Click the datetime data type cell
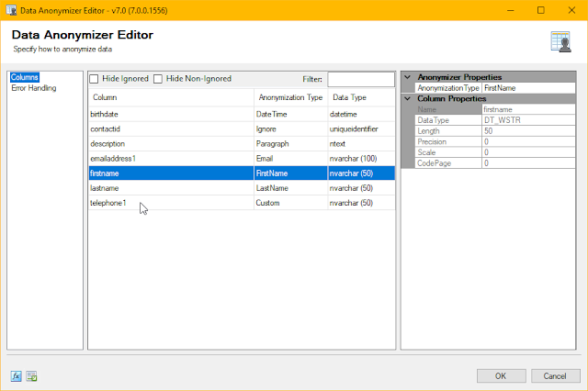The height and width of the screenshot is (391, 588). tap(361, 114)
